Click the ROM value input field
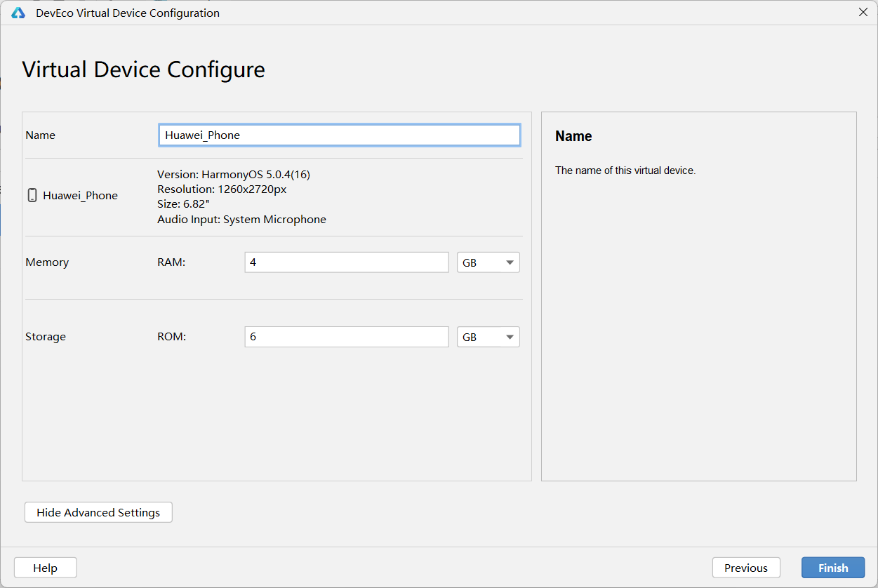The height and width of the screenshot is (588, 878). pyautogui.click(x=347, y=337)
